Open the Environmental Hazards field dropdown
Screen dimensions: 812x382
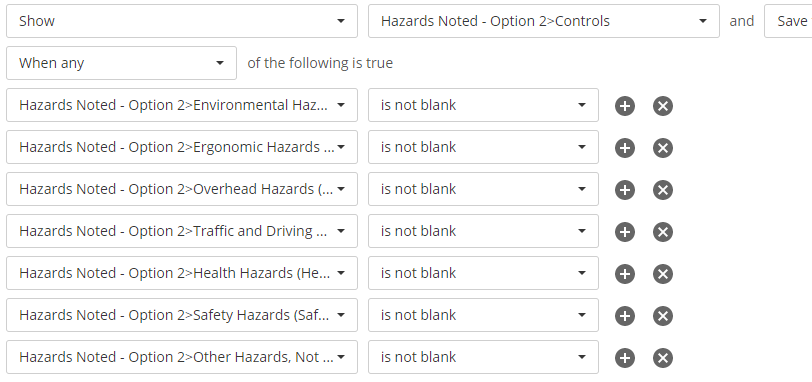pyautogui.click(x=182, y=105)
